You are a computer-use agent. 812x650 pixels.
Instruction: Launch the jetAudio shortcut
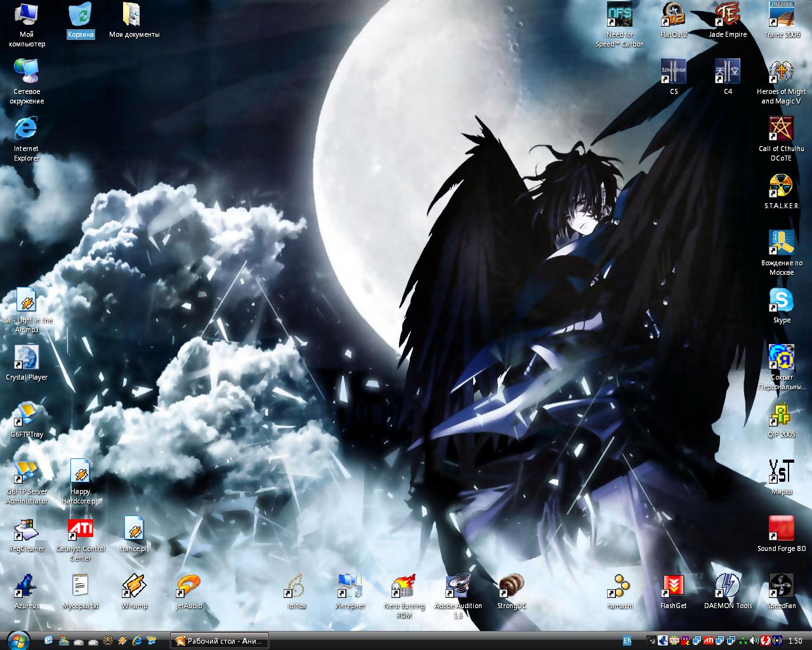point(188,592)
